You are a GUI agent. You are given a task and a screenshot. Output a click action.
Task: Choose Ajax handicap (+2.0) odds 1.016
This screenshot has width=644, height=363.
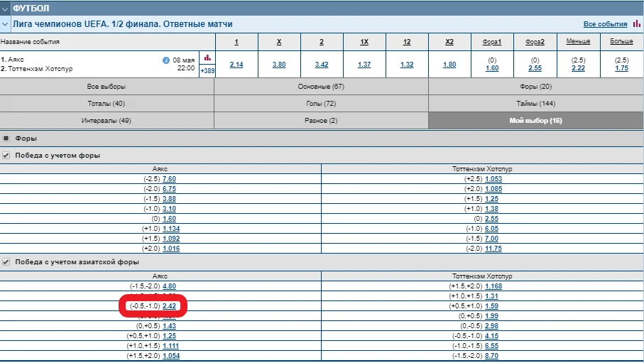coord(171,249)
